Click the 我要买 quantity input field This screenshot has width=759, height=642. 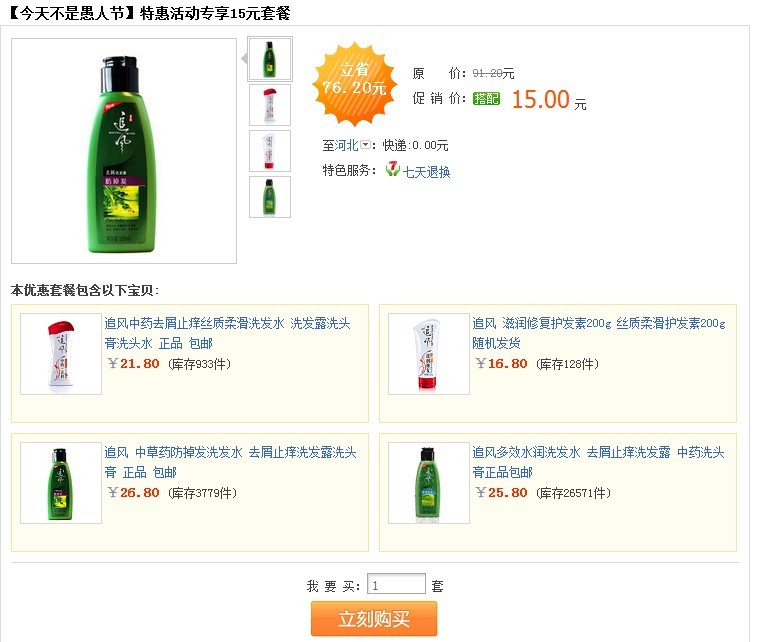(396, 584)
